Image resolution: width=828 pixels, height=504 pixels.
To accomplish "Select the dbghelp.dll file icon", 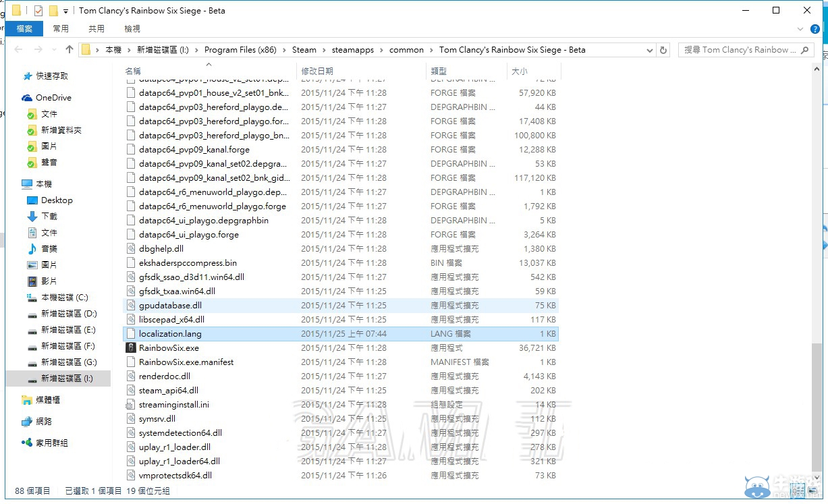I will click(x=131, y=249).
